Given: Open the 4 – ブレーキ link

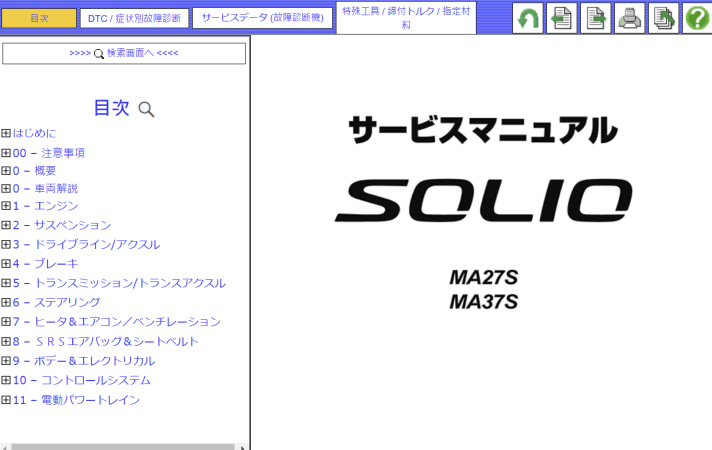Looking at the screenshot, I should coord(45,263).
